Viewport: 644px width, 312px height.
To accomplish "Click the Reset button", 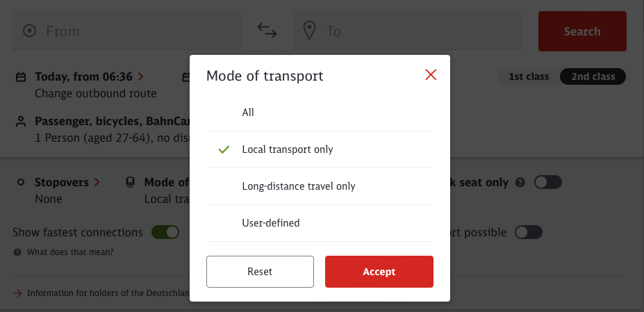I will point(260,272).
